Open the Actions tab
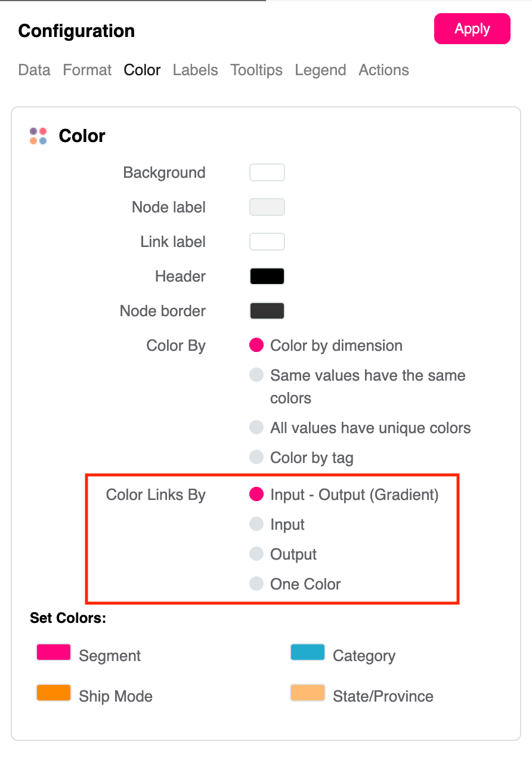Image resolution: width=532 pixels, height=772 pixels. 383,70
